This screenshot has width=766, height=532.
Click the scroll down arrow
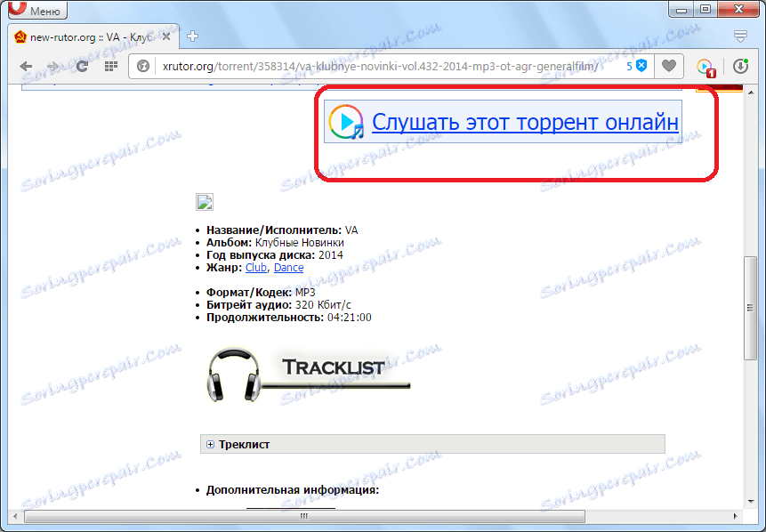(750, 502)
